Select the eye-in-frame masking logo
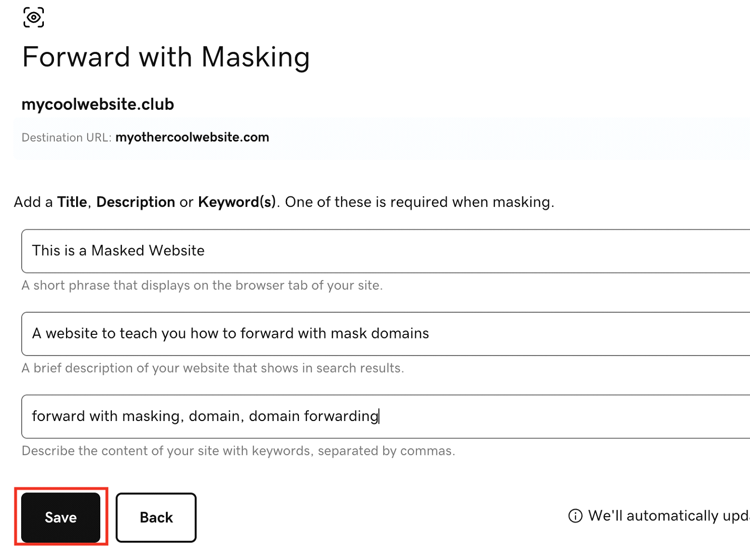 (x=34, y=17)
